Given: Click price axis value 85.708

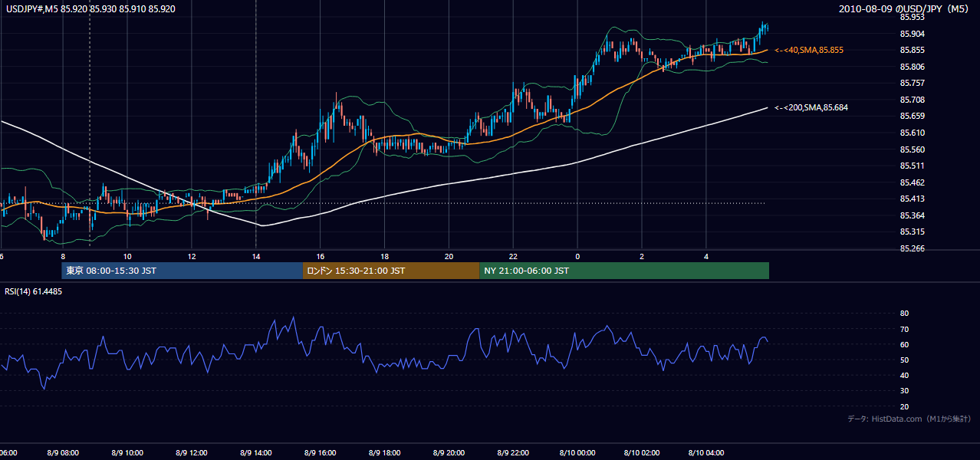Looking at the screenshot, I should click(x=912, y=100).
